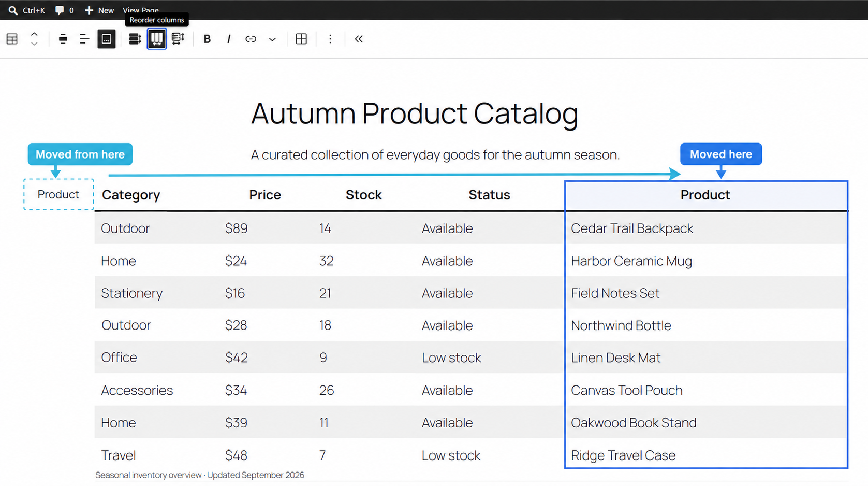The height and width of the screenshot is (486, 868).
Task: Click the $28 price cell
Action: (x=236, y=325)
